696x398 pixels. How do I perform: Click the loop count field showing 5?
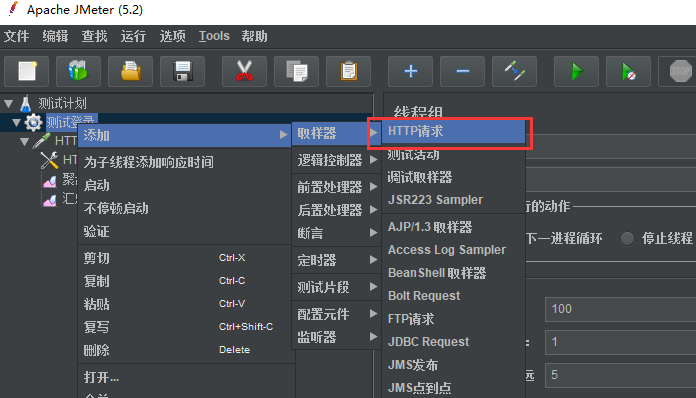pos(621,375)
